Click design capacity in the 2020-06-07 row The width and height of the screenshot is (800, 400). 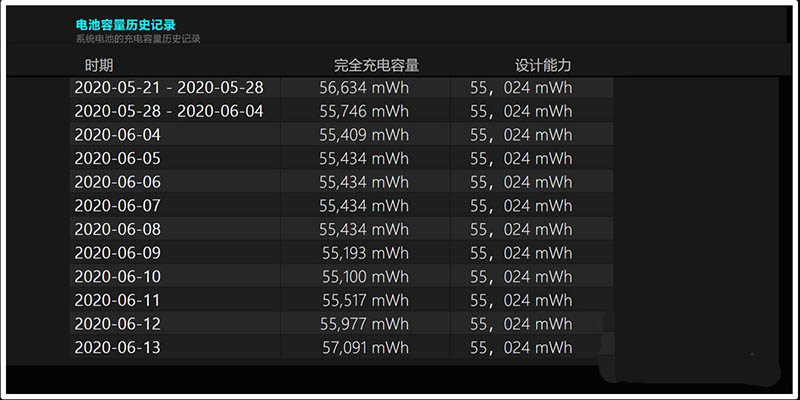coord(521,206)
